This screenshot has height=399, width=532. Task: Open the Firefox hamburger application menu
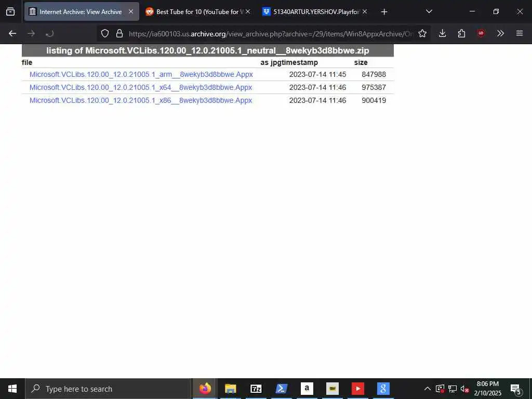click(520, 34)
